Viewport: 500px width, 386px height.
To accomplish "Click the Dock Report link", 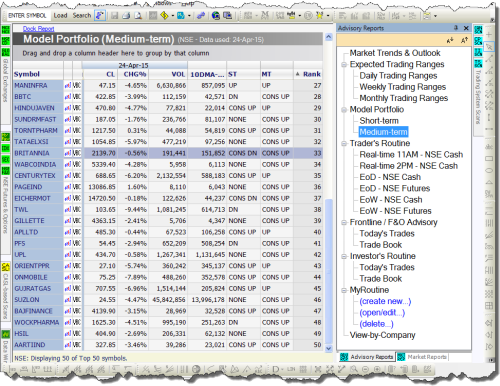I will (38, 29).
